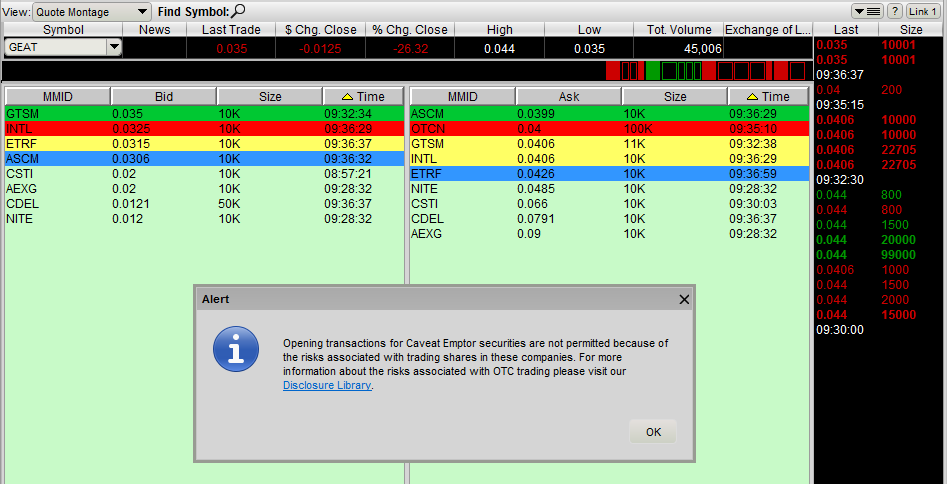Select the GTSM ask row at 0.0406
This screenshot has width=947, height=484.
pyautogui.click(x=609, y=144)
